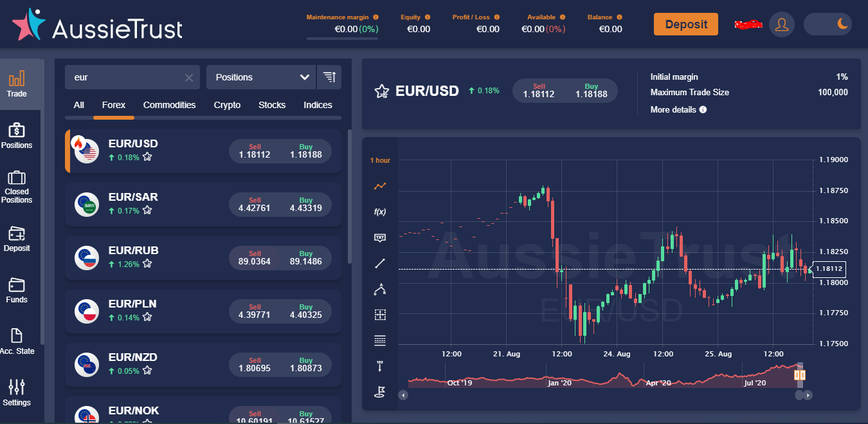This screenshot has width=868, height=424.
Task: Click the Maximum Trade Size value 100,000
Action: [833, 92]
